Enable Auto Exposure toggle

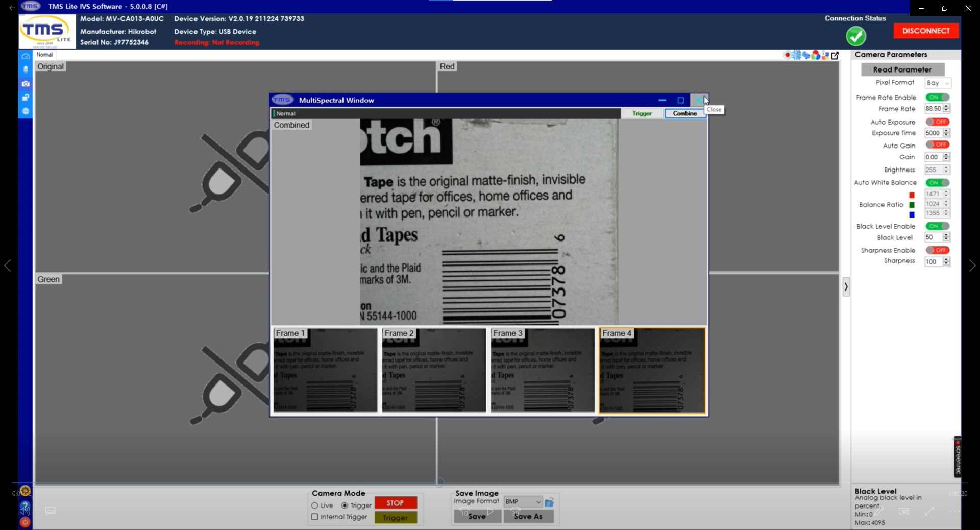[x=938, y=122]
